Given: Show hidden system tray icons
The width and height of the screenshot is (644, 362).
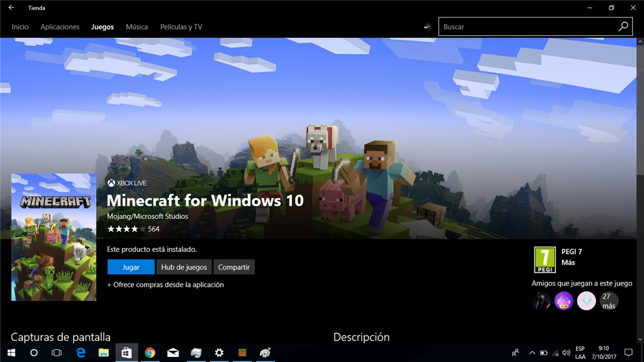Looking at the screenshot, I should (532, 353).
